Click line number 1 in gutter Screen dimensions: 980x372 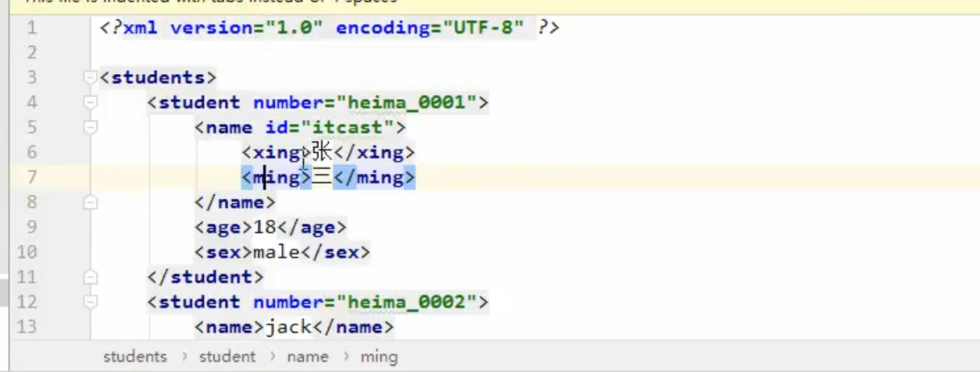point(31,28)
